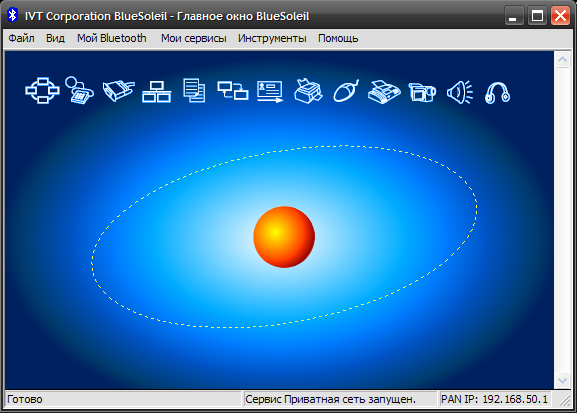Click the Human Interface Device mouse icon
Screen dimensions: 577x413
[346, 91]
